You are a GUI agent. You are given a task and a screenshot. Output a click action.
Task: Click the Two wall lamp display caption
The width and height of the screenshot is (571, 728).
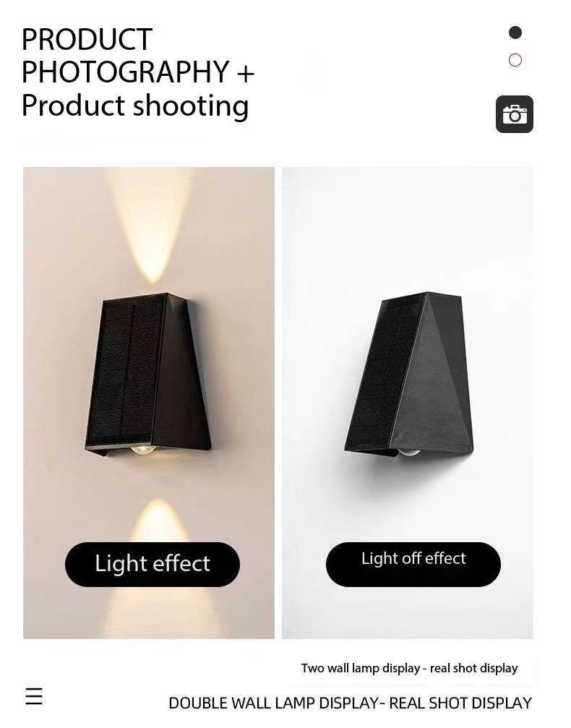pos(409,668)
